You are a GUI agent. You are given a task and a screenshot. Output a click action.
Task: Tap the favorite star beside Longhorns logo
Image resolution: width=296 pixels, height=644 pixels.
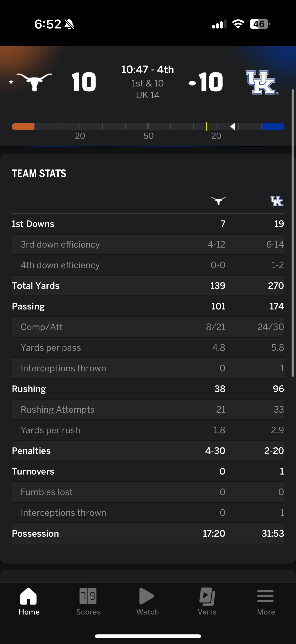click(x=11, y=82)
